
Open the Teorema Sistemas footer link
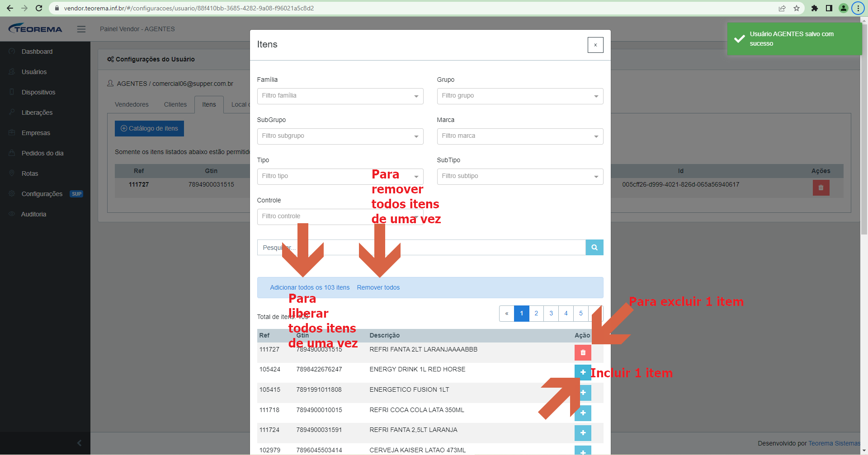[834, 443]
